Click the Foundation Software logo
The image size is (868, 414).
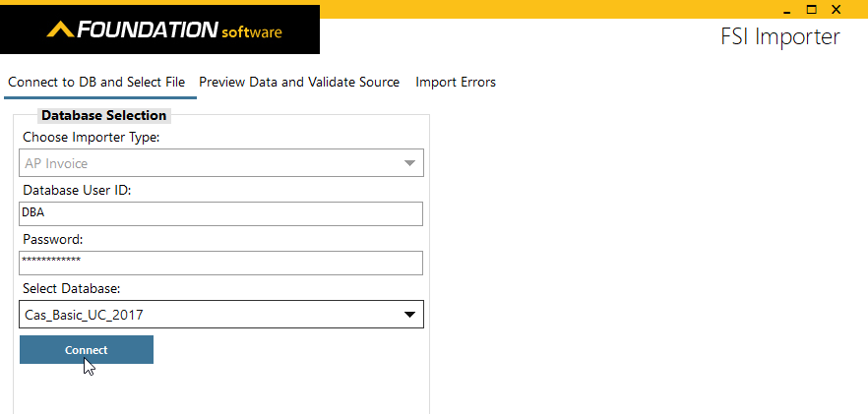pyautogui.click(x=163, y=30)
